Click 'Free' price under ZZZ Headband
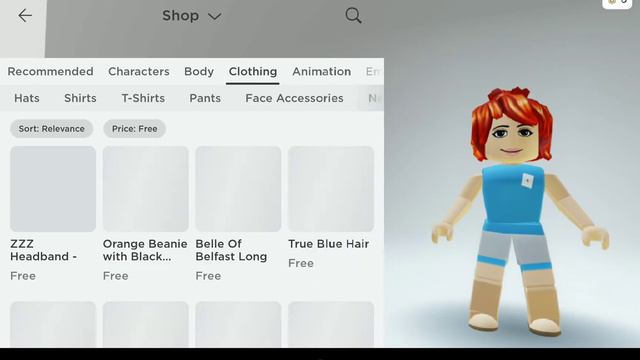Screen dimensions: 640x360 pos(23,276)
